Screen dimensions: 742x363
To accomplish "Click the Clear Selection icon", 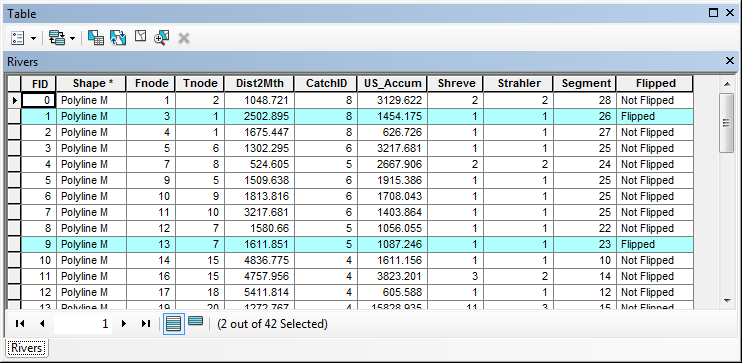I will click(x=140, y=36).
